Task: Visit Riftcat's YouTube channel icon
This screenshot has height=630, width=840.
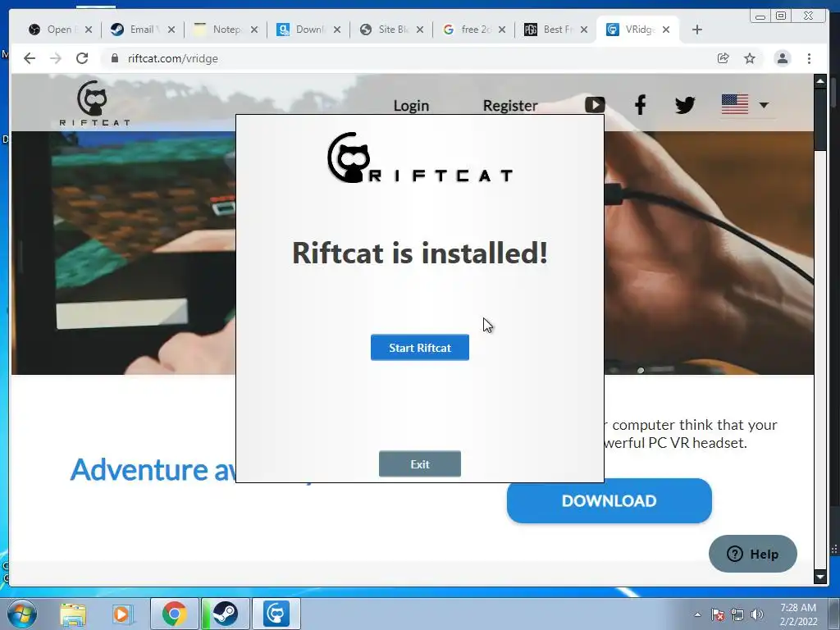Action: coord(595,104)
